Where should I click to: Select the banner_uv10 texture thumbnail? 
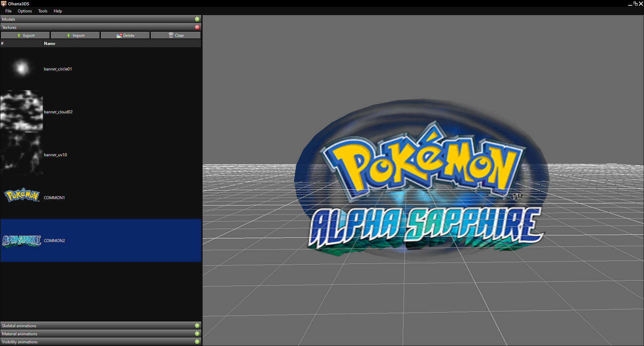tap(22, 155)
